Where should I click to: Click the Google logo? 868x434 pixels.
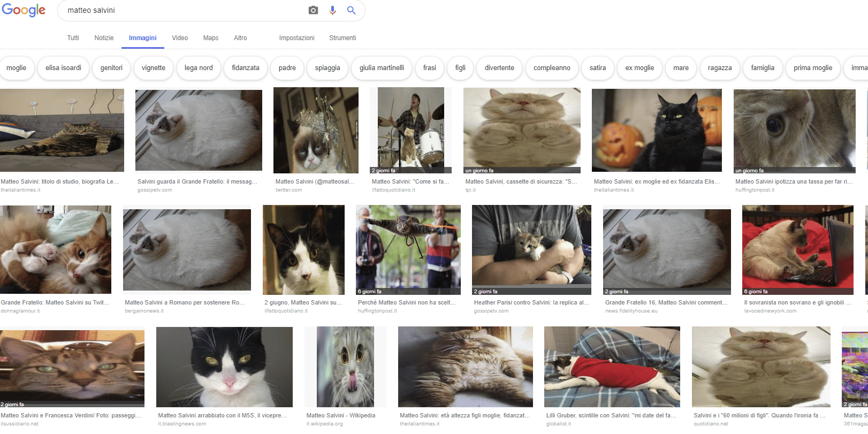pyautogui.click(x=24, y=10)
